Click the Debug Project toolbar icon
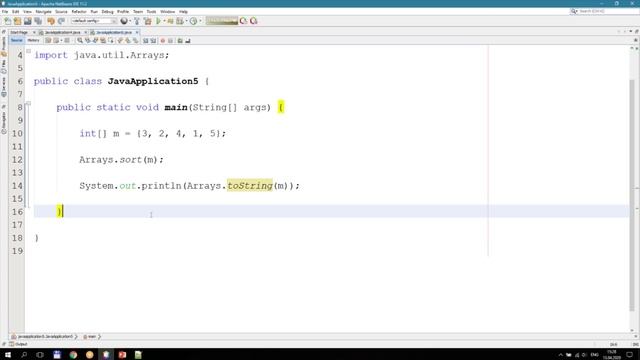 [180, 21]
